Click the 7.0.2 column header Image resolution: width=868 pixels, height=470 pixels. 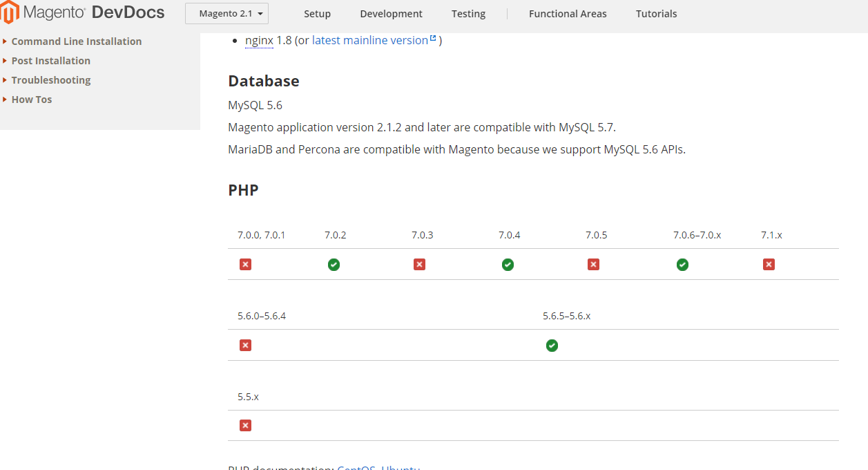336,235
